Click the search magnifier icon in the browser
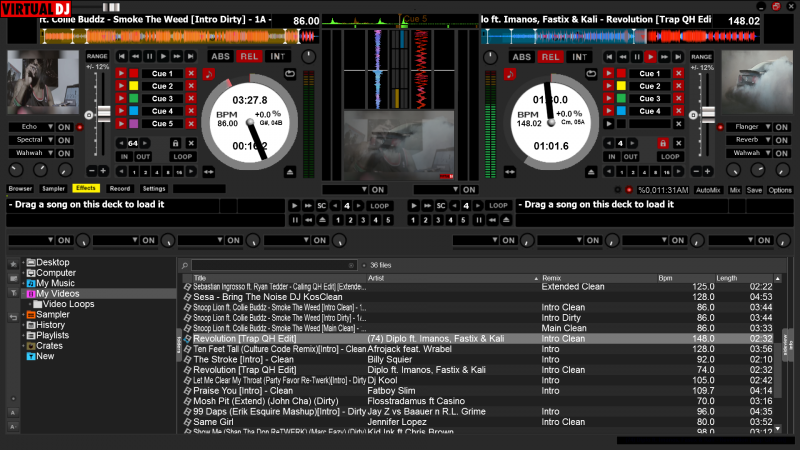800x450 pixels. click(185, 265)
